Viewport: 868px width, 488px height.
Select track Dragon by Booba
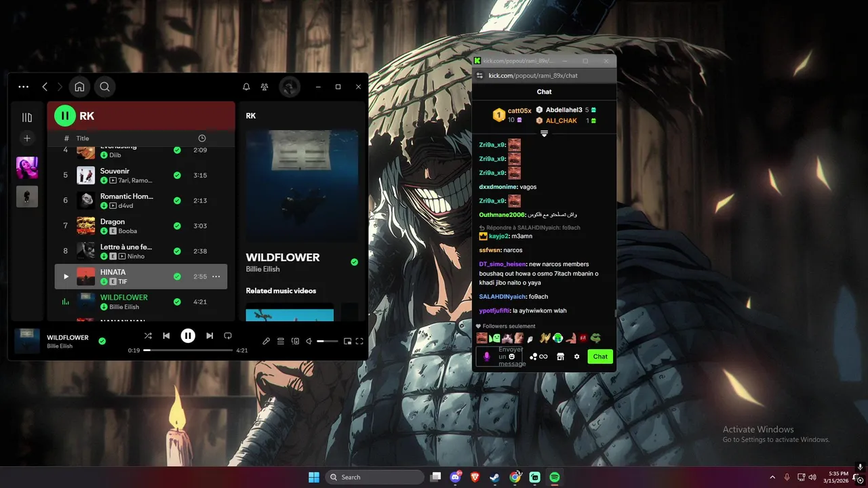pos(141,226)
